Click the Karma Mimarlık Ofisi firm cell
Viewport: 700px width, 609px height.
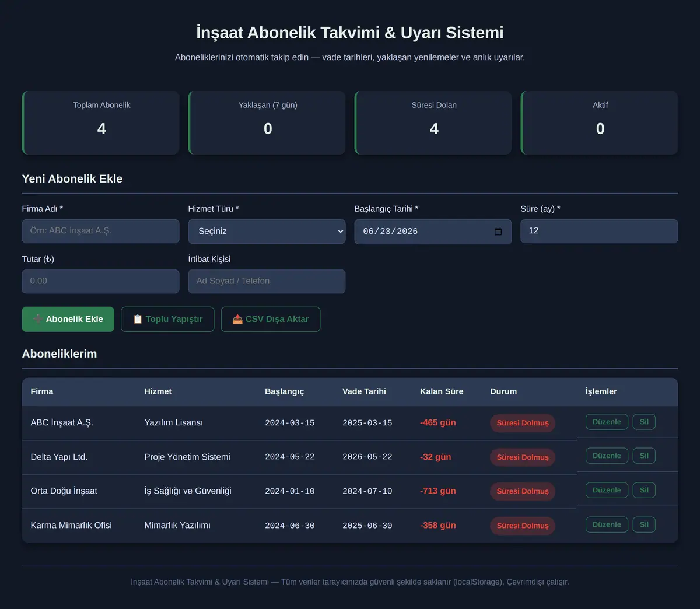(x=71, y=525)
